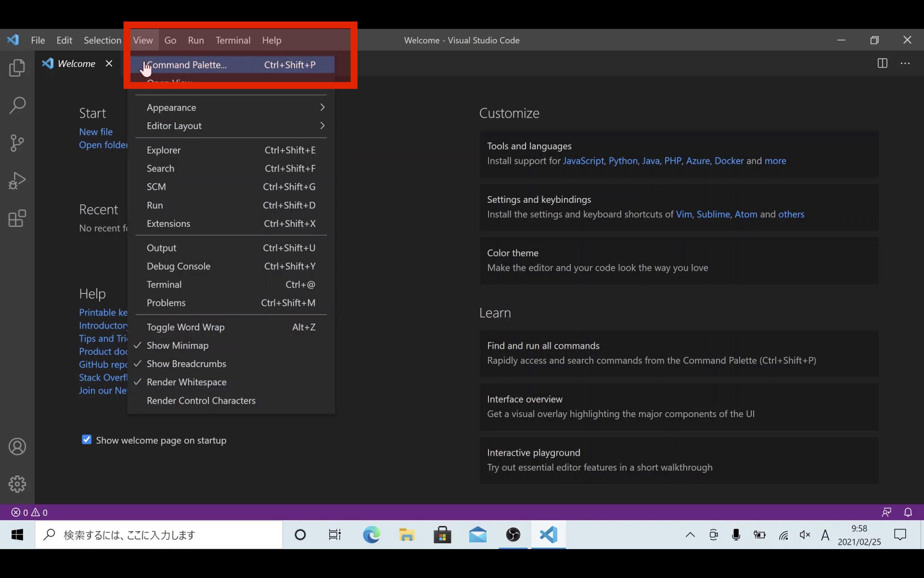Toggle Show Breadcrumbs menu item
The width and height of the screenshot is (924, 578).
[231, 364]
